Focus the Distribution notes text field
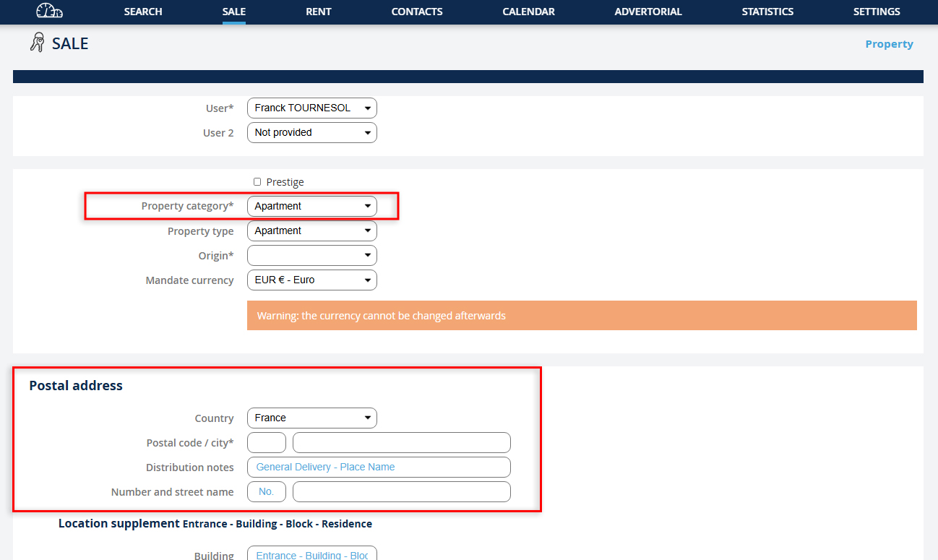The height and width of the screenshot is (560, 938). pyautogui.click(x=379, y=468)
